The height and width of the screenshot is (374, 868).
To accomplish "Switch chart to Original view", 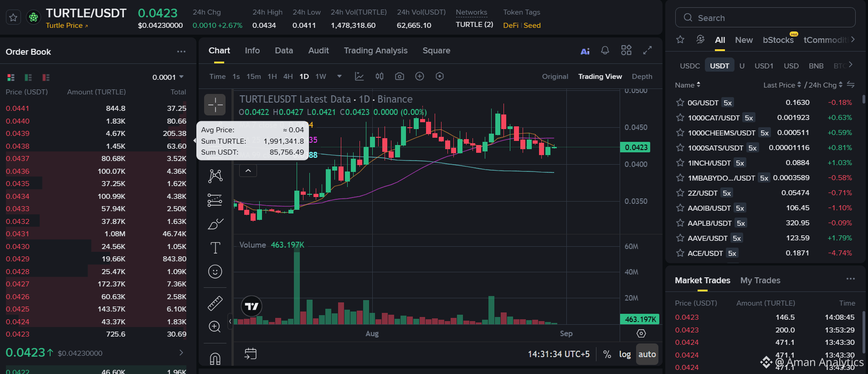I will pos(555,77).
